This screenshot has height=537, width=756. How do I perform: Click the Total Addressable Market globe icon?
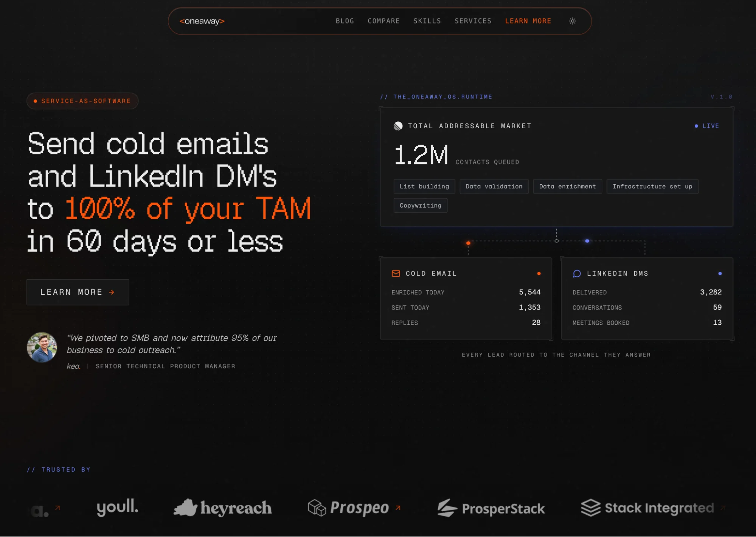point(398,126)
